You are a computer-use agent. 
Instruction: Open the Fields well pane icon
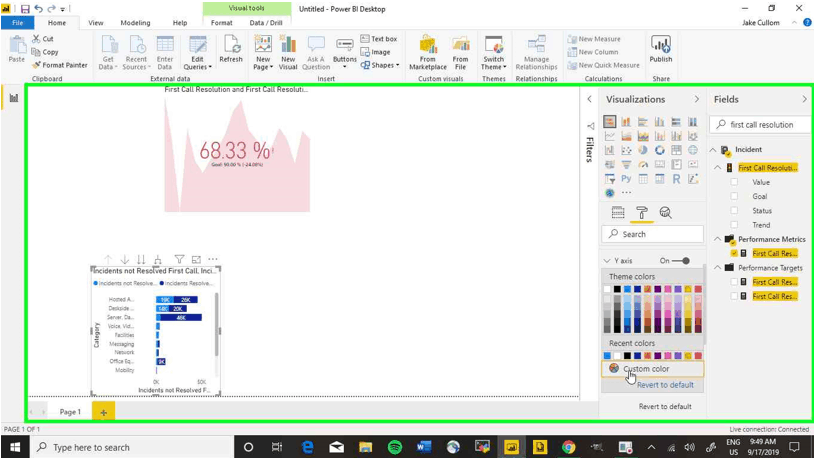coord(618,213)
